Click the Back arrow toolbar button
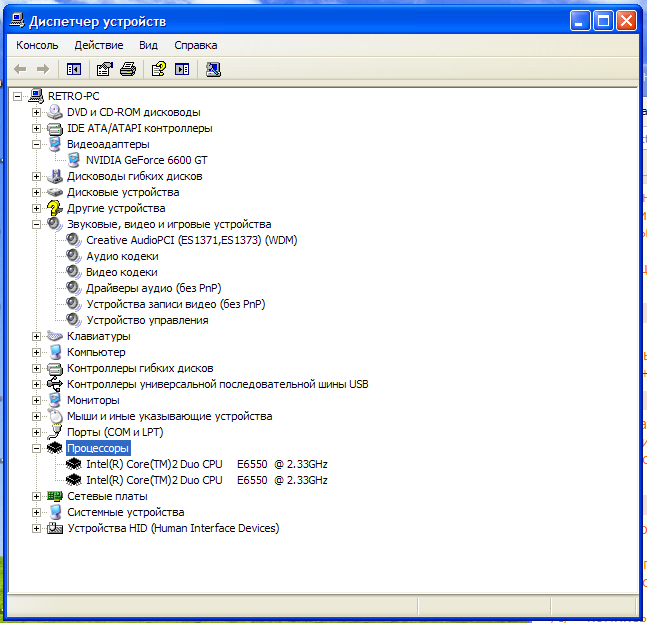The height and width of the screenshot is (623, 647). coord(20,69)
